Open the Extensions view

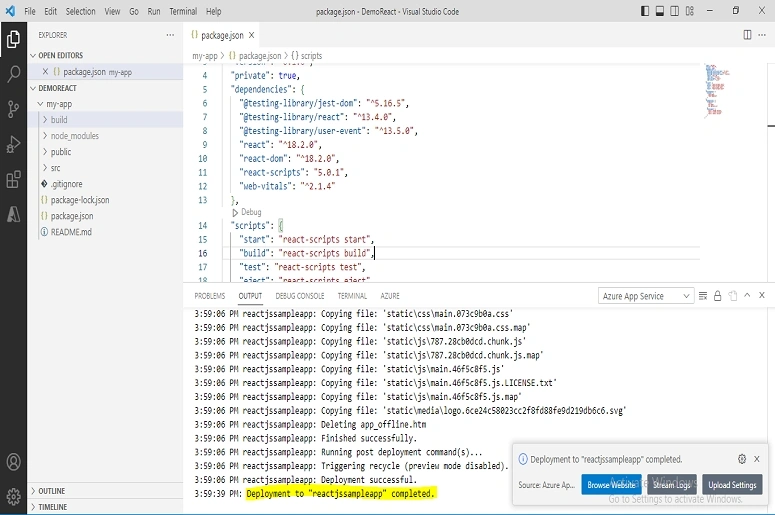(x=13, y=179)
